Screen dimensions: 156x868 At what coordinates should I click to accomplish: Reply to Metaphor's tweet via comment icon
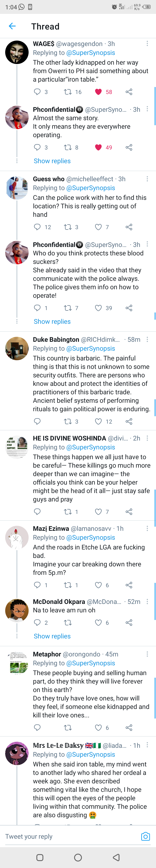pos(37,727)
